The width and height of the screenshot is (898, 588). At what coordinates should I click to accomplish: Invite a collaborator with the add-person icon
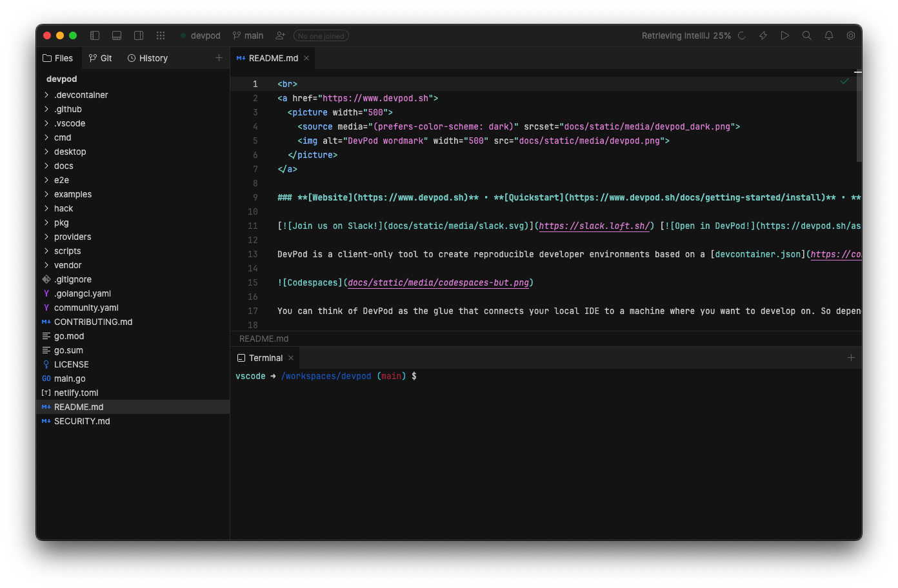pos(280,35)
